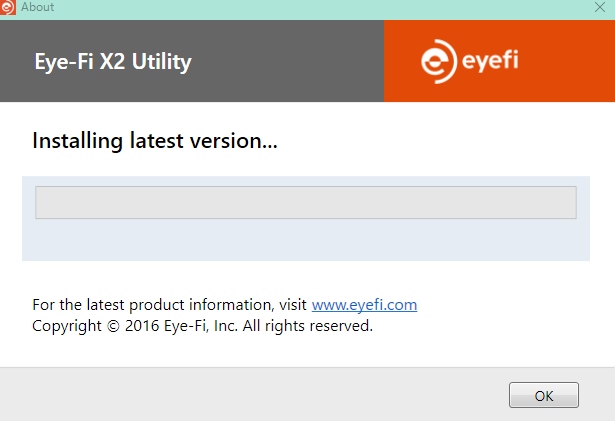Click the installation progress bar
This screenshot has width=615, height=421.
305,202
